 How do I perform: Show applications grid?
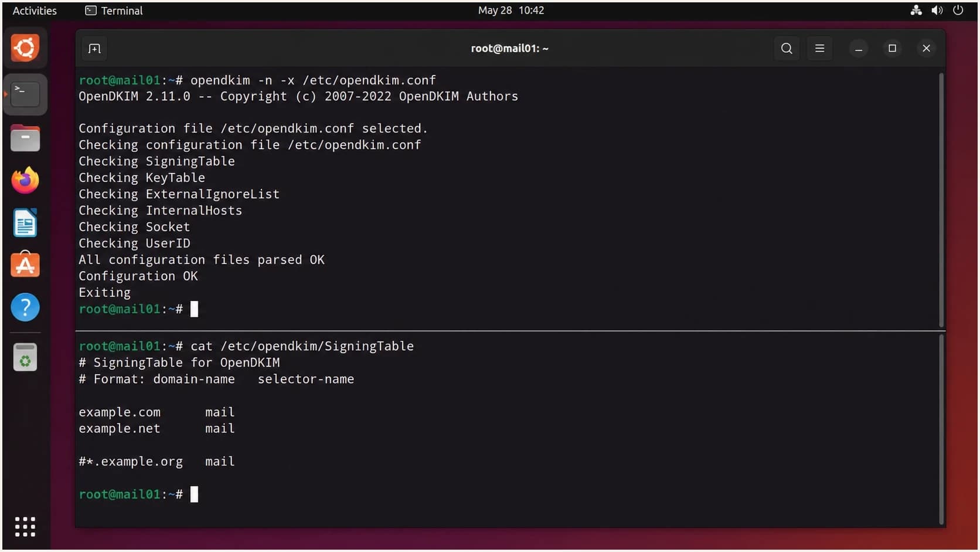coord(25,527)
